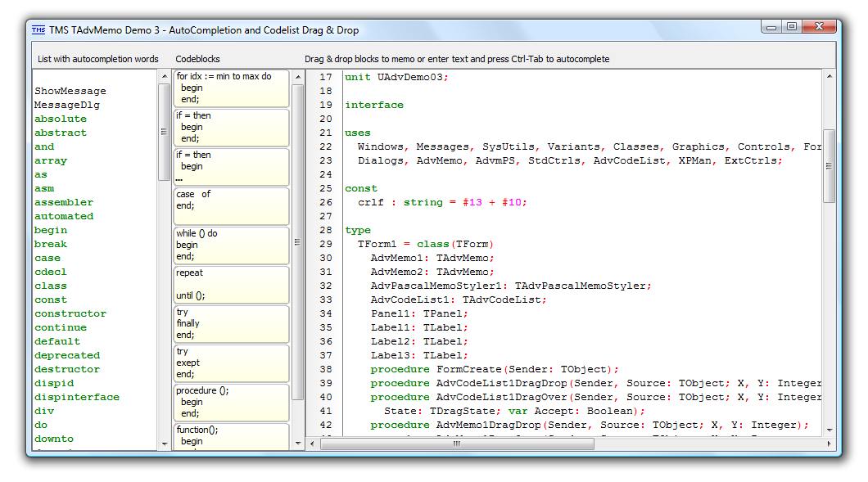The height and width of the screenshot is (482, 868).
Task: Select the word 'assembler' in the list
Action: (x=64, y=202)
